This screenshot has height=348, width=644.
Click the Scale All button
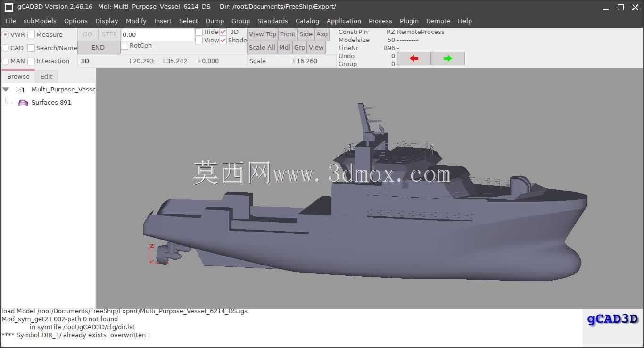coord(262,48)
